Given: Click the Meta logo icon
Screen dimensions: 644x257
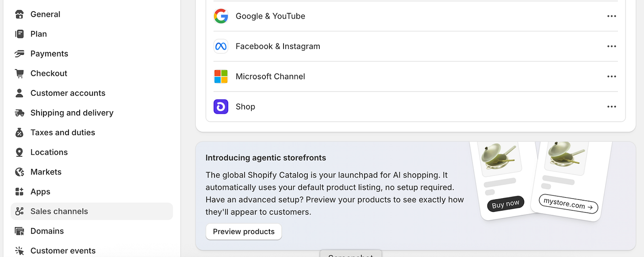Looking at the screenshot, I should 221,47.
